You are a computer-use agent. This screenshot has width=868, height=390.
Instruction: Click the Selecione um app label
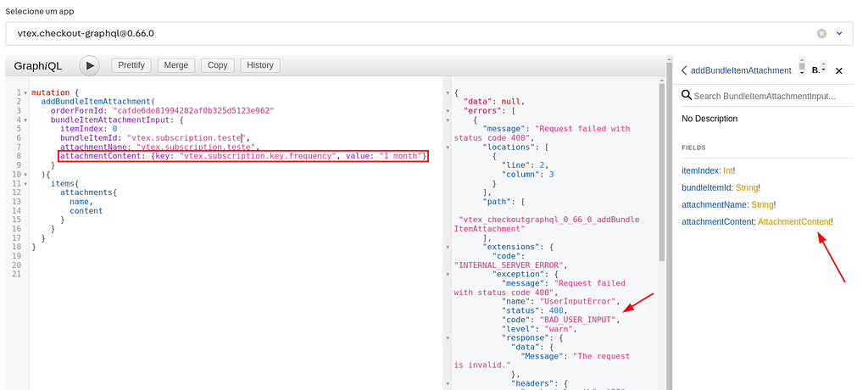40,11
